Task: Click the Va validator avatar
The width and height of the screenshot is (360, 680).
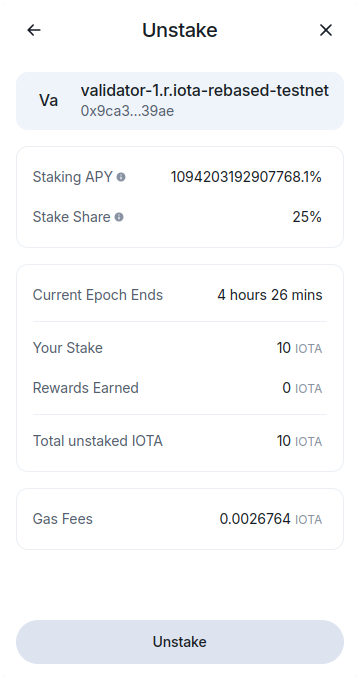Action: point(49,101)
